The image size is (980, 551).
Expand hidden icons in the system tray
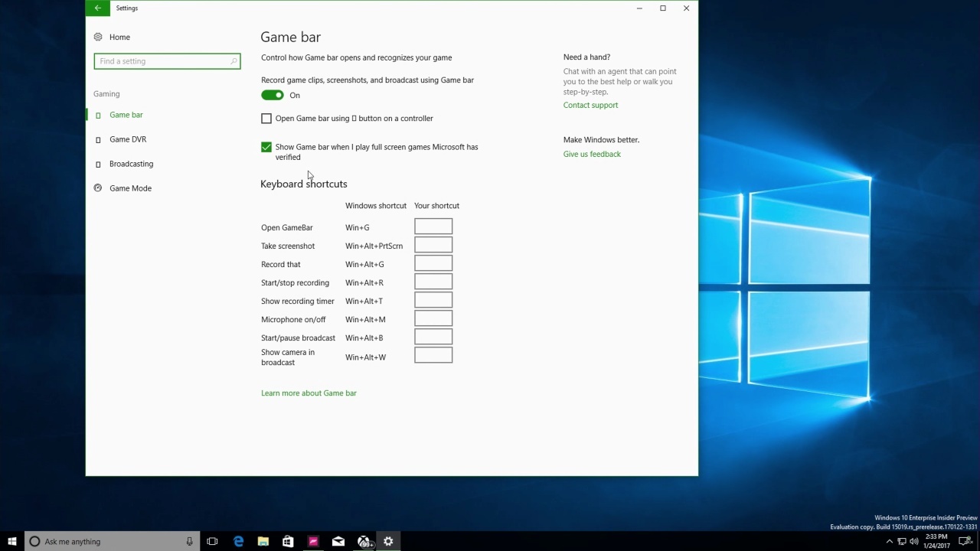(890, 541)
